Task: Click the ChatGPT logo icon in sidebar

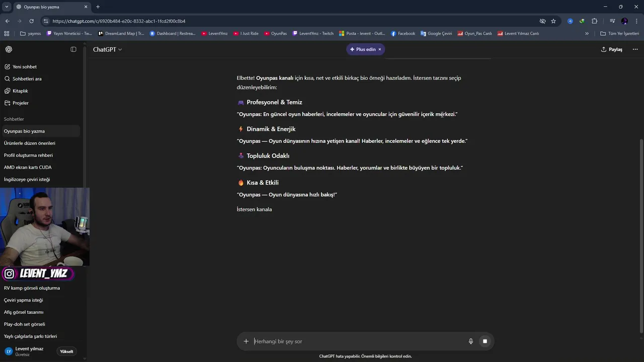Action: tap(9, 49)
